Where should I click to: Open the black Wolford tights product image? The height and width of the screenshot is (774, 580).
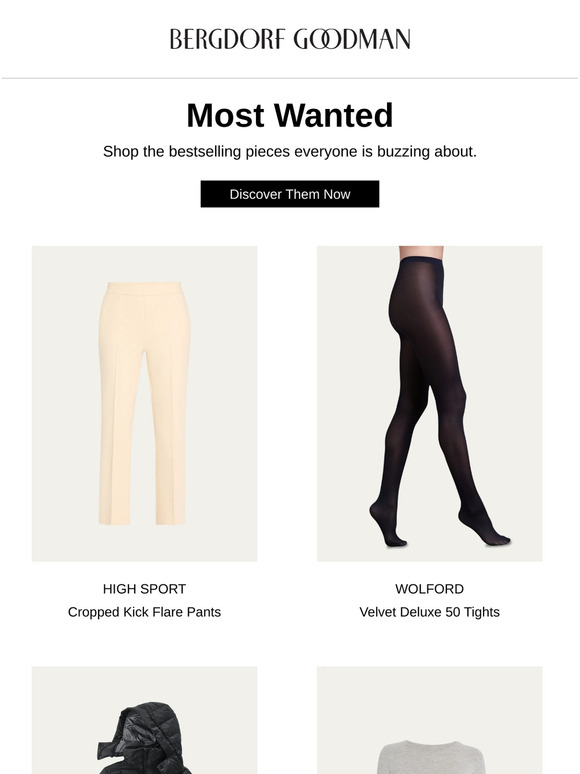pos(429,403)
